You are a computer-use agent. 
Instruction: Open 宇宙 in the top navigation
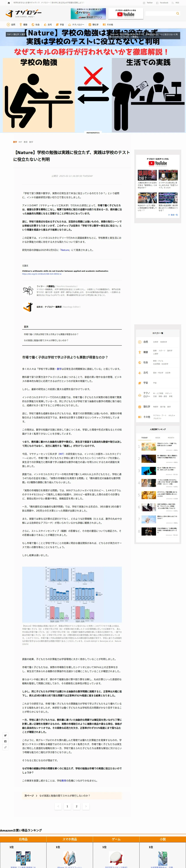[60, 25]
